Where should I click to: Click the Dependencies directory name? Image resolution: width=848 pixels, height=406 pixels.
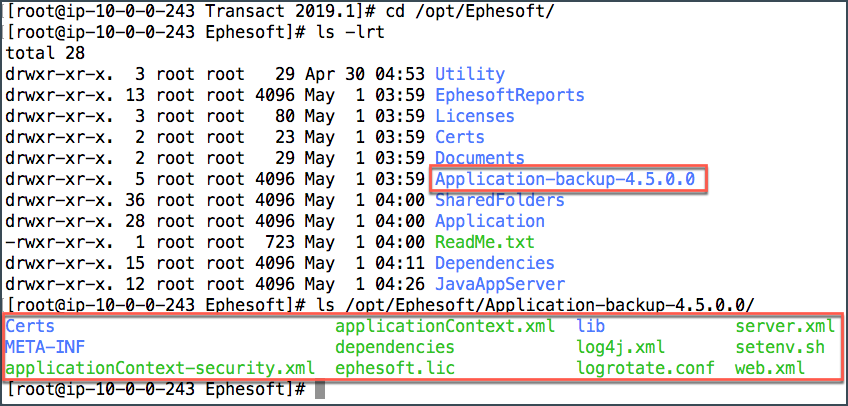(x=495, y=263)
